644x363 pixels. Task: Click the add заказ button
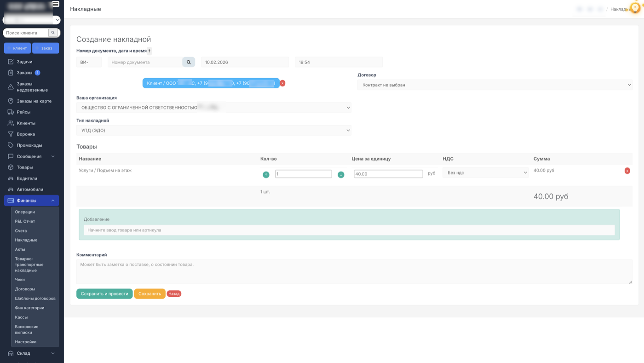[x=46, y=48]
